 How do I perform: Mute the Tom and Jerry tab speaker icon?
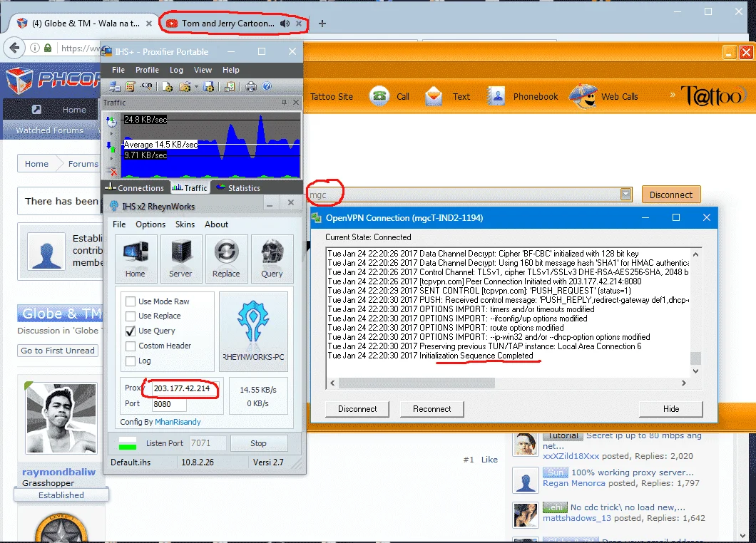tap(285, 23)
